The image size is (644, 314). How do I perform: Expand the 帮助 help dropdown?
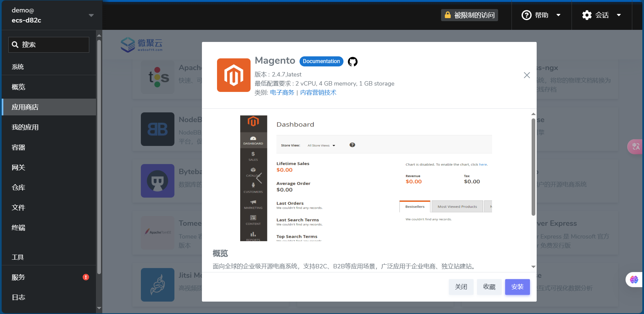click(x=558, y=15)
